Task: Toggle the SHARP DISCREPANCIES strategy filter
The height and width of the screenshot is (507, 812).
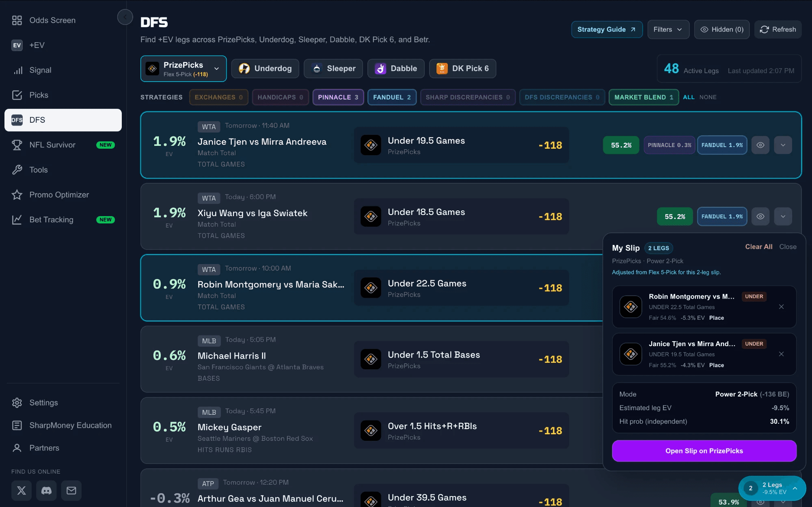Action: (468, 97)
